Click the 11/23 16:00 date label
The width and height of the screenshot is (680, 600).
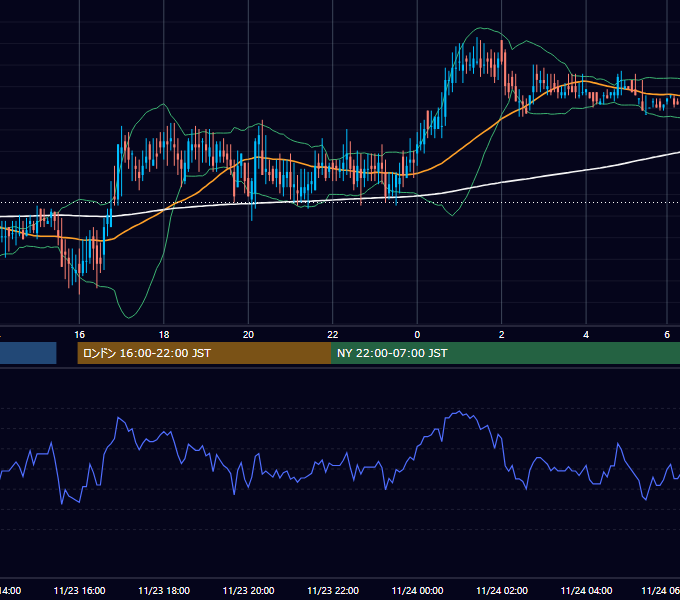[x=79, y=590]
